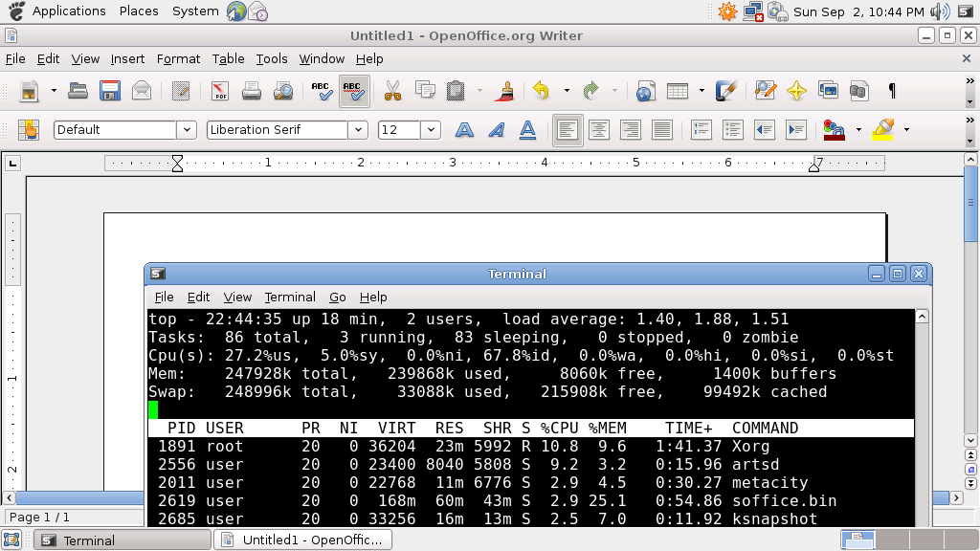Open Writer's Format menu
Image resolution: width=980 pixels, height=551 pixels.
178,58
